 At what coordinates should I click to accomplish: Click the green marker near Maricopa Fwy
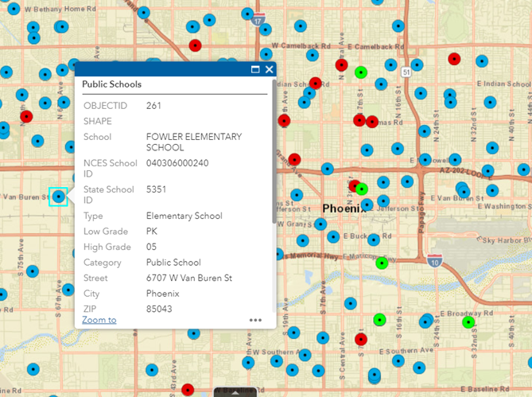click(x=382, y=263)
